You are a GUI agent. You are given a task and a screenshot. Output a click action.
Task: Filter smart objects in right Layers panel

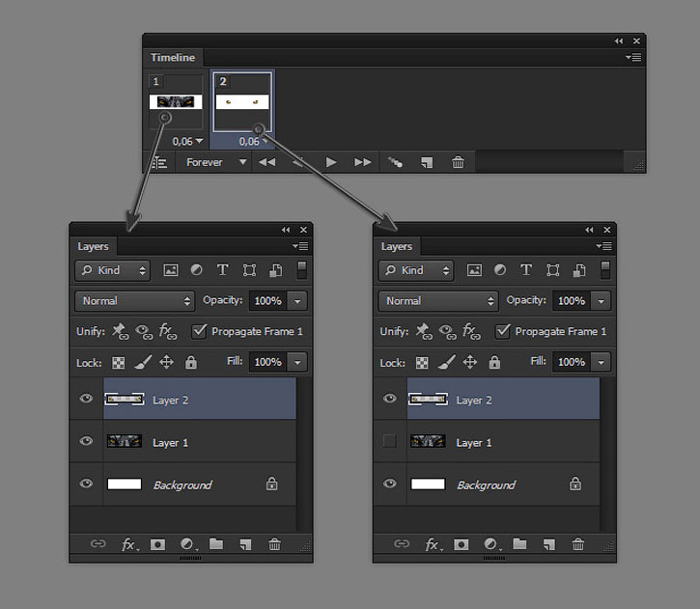click(579, 270)
